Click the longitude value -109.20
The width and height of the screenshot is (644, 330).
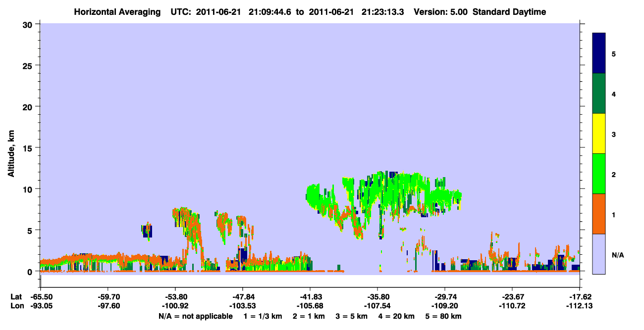pyautogui.click(x=445, y=306)
